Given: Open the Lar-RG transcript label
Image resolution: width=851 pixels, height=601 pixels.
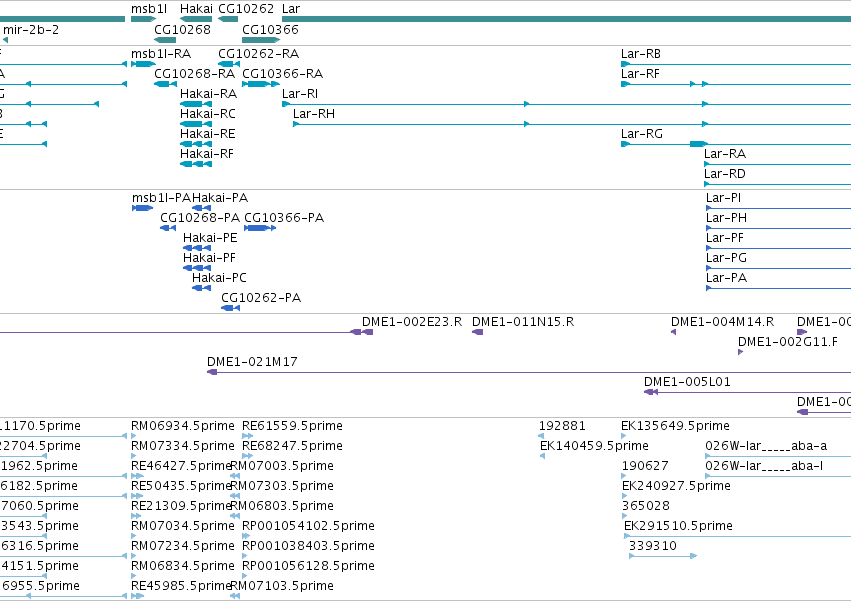Looking at the screenshot, I should (642, 134).
